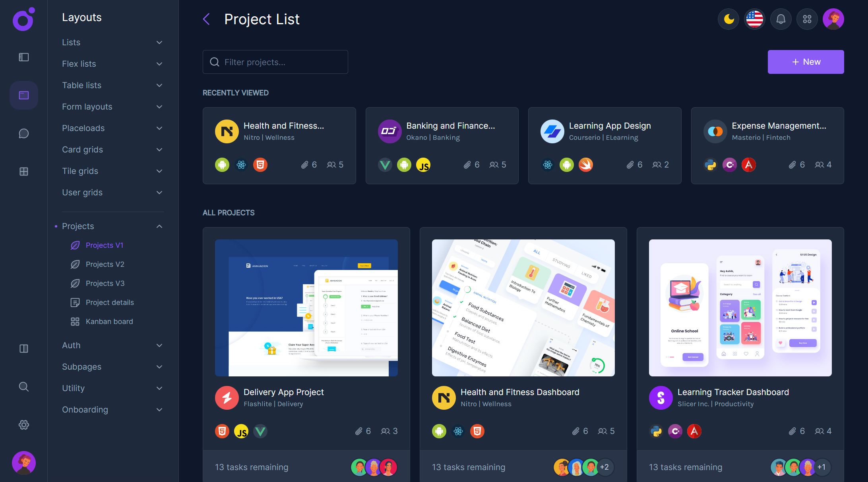Open the apps grid icon in the header
The height and width of the screenshot is (482, 868).
(x=807, y=19)
